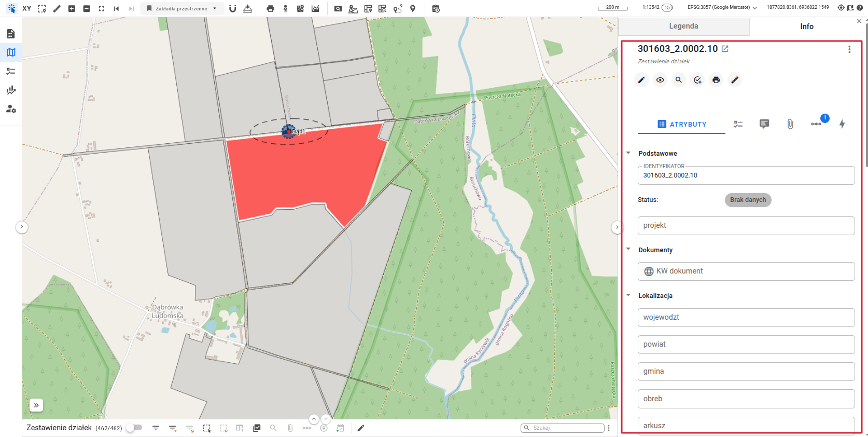This screenshot has width=868, height=437.
Task: Select the XY coordinates tool
Action: [x=27, y=8]
